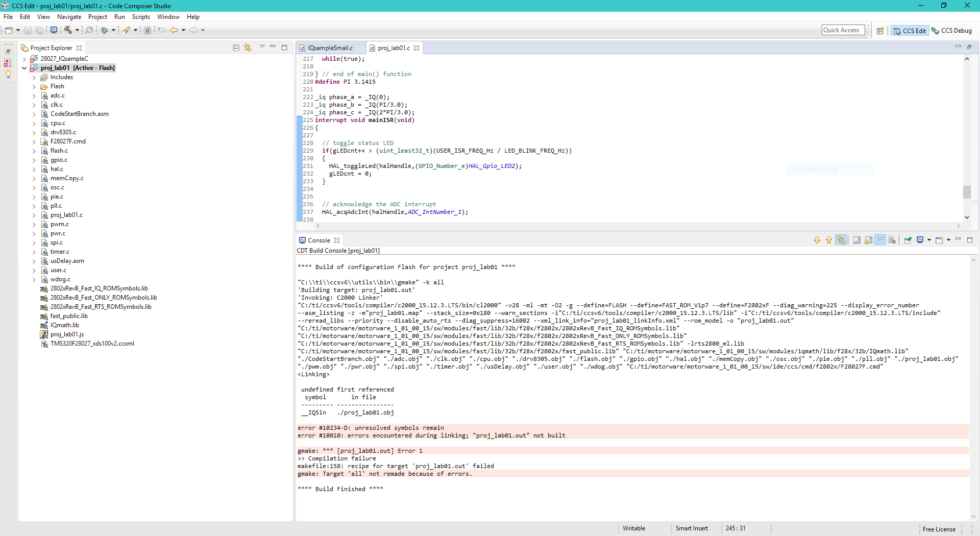
Task: Click the editor scroll-down arrow
Action: [x=967, y=217]
